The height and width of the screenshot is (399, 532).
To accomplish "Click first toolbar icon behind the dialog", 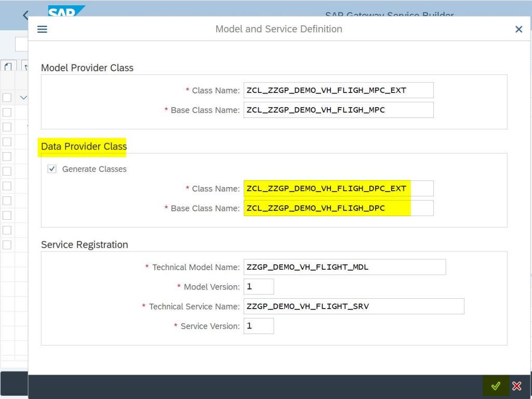I will [8, 66].
